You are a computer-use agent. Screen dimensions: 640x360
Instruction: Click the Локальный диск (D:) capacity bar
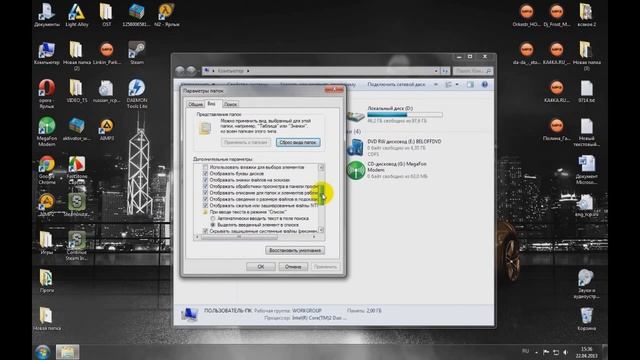tap(404, 115)
